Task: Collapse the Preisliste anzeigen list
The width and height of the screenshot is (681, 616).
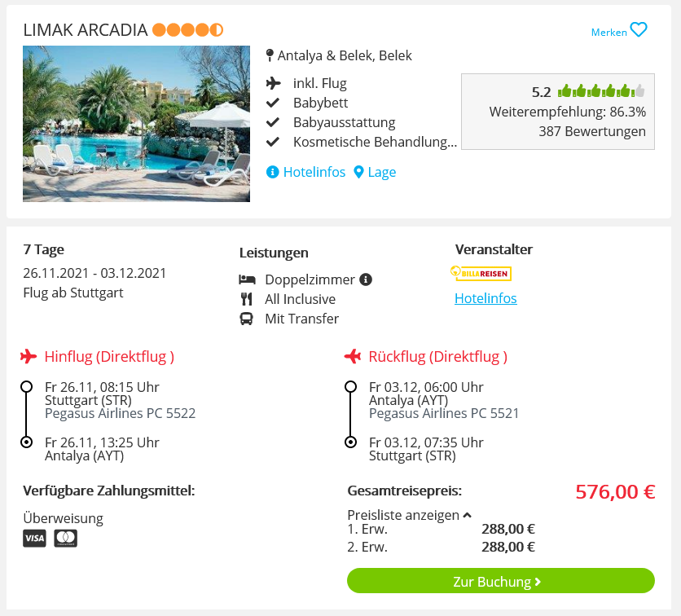Action: pos(409,515)
